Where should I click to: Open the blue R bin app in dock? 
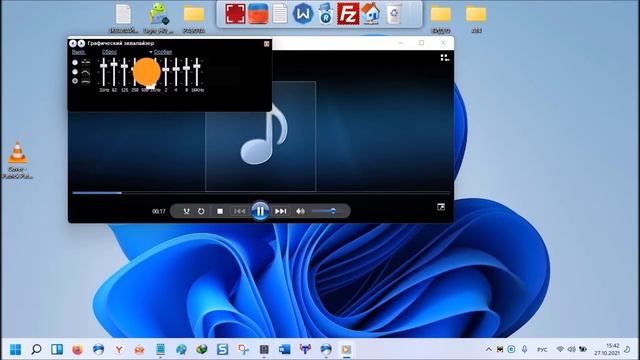pyautogui.click(x=325, y=13)
